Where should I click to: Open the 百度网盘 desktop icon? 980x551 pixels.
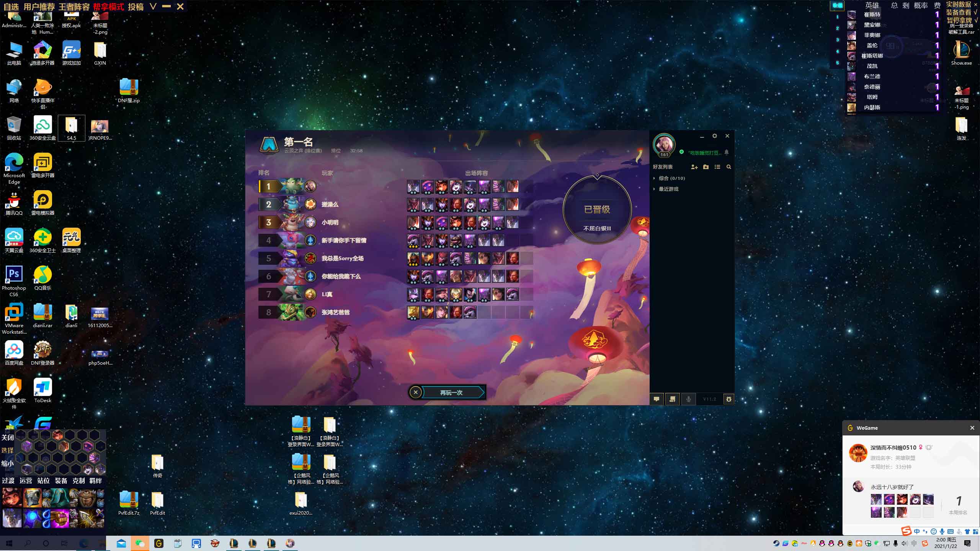point(14,352)
